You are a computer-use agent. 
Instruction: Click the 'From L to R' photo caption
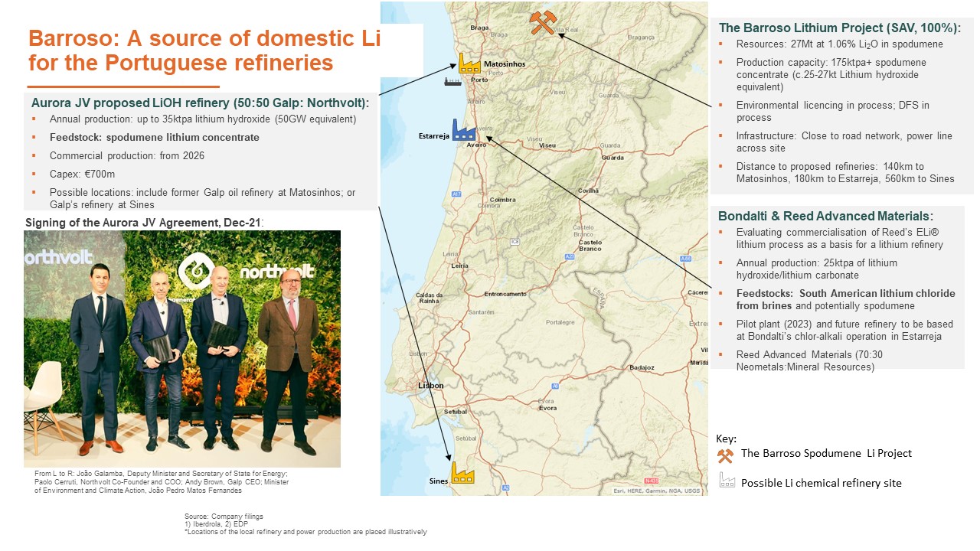161,483
